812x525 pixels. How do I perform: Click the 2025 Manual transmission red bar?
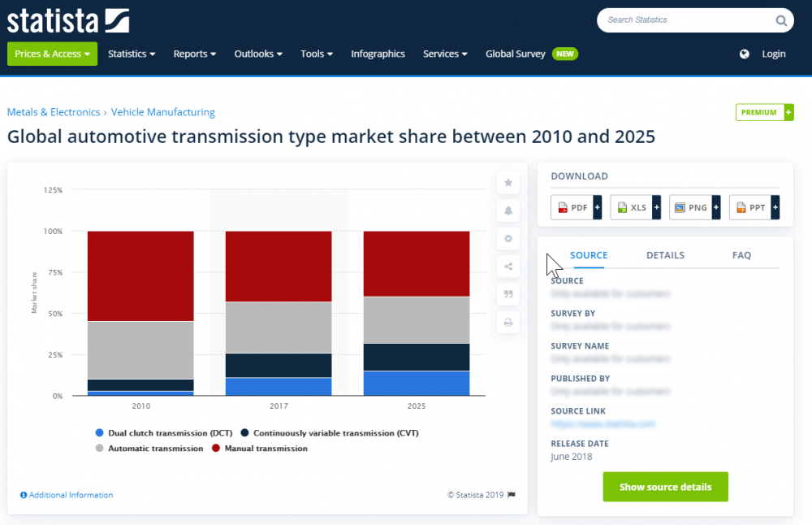(417, 263)
